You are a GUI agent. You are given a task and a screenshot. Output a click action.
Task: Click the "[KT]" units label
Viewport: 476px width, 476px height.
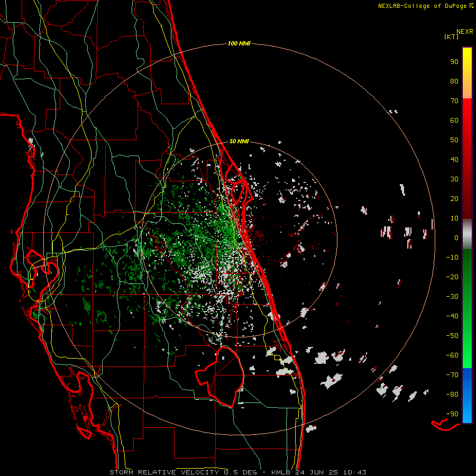[452, 36]
